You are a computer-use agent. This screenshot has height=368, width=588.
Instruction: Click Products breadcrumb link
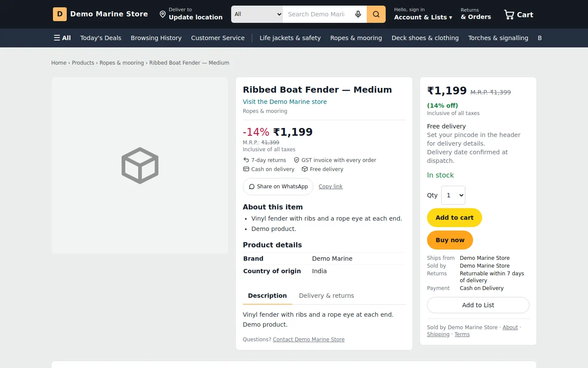coord(83,63)
